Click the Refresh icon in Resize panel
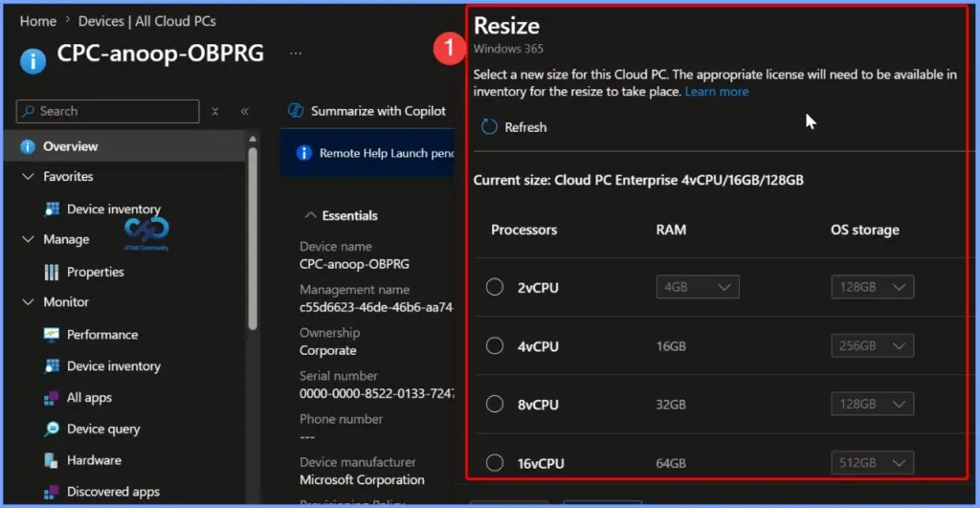Image resolution: width=980 pixels, height=508 pixels. click(489, 127)
